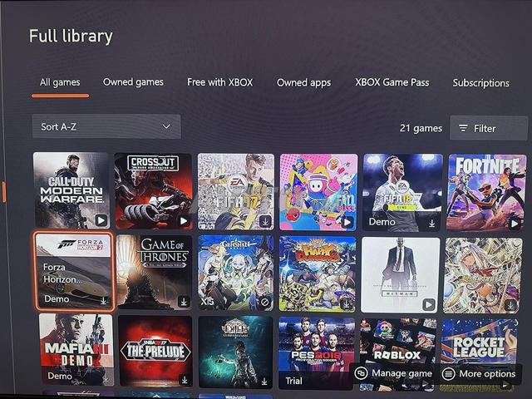The width and height of the screenshot is (532, 399).
Task: Download icon on anime tile after Hitman
Action: tap(510, 305)
